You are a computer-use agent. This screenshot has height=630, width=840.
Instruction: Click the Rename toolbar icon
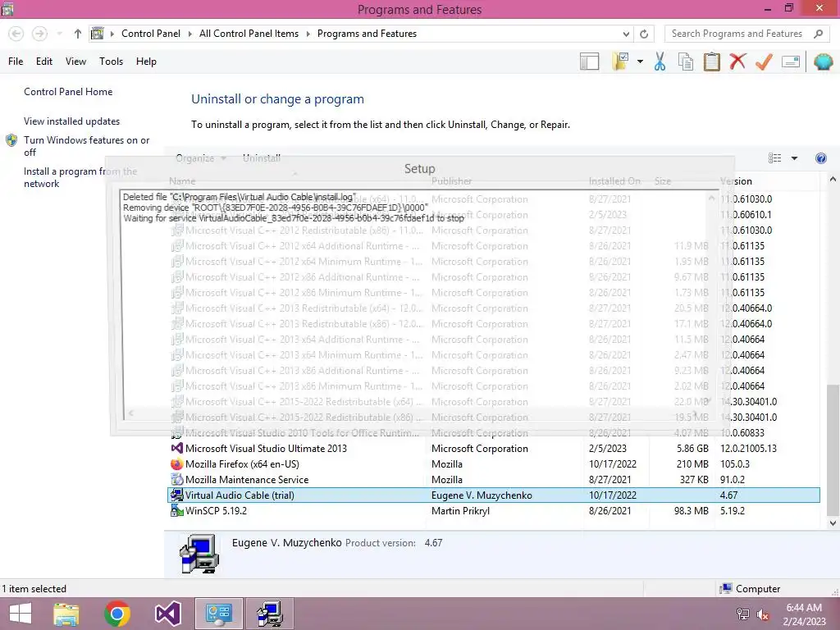tap(791, 62)
